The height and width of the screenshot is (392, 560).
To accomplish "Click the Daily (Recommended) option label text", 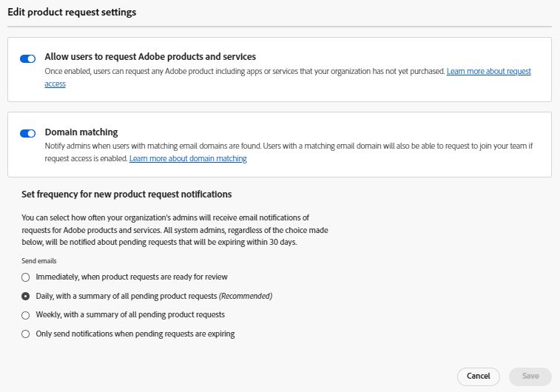I will pos(154,296).
